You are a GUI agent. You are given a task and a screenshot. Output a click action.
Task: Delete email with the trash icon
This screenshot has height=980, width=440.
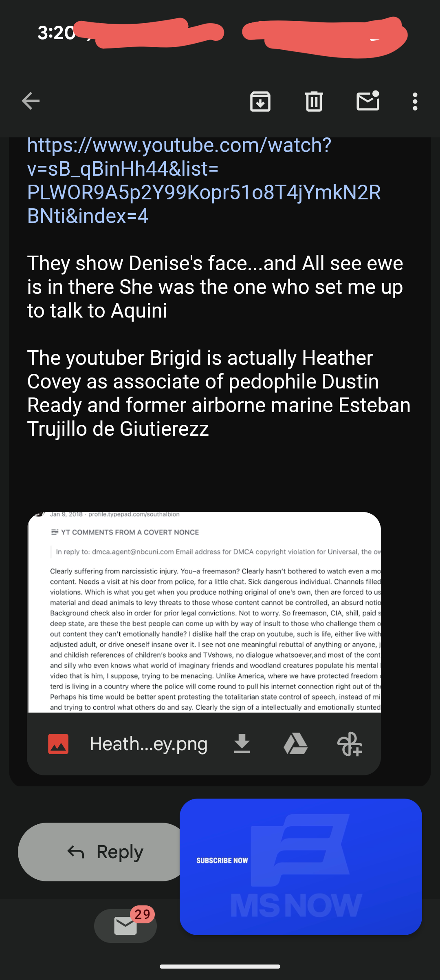click(314, 102)
